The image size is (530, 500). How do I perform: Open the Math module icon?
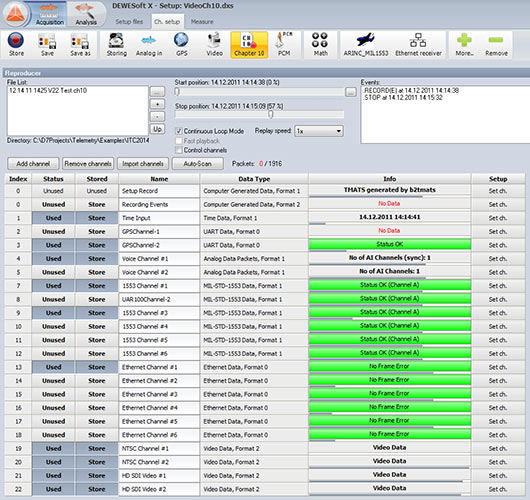(x=320, y=44)
